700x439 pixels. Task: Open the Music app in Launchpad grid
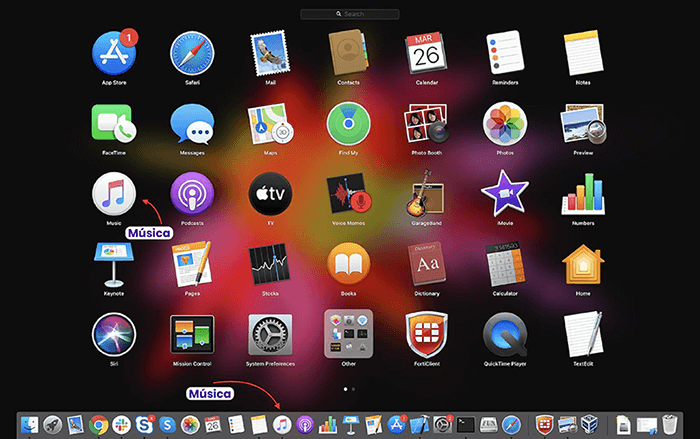(114, 194)
